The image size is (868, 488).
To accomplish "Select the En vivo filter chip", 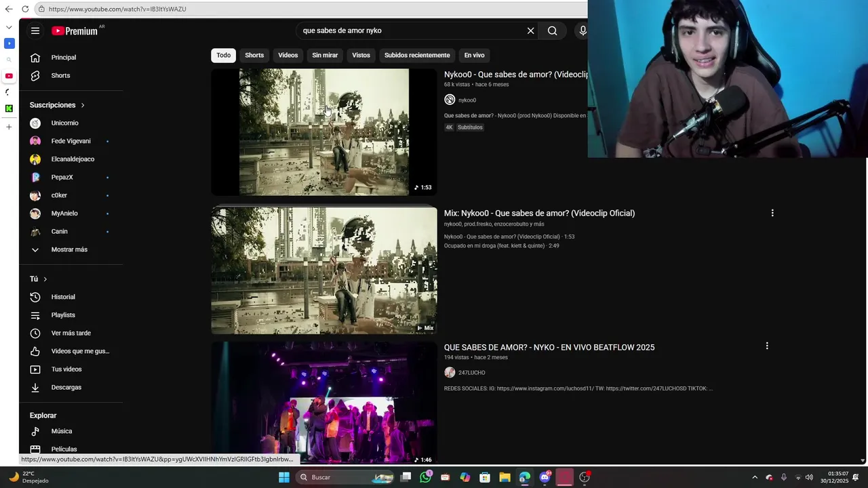I will coord(474,55).
